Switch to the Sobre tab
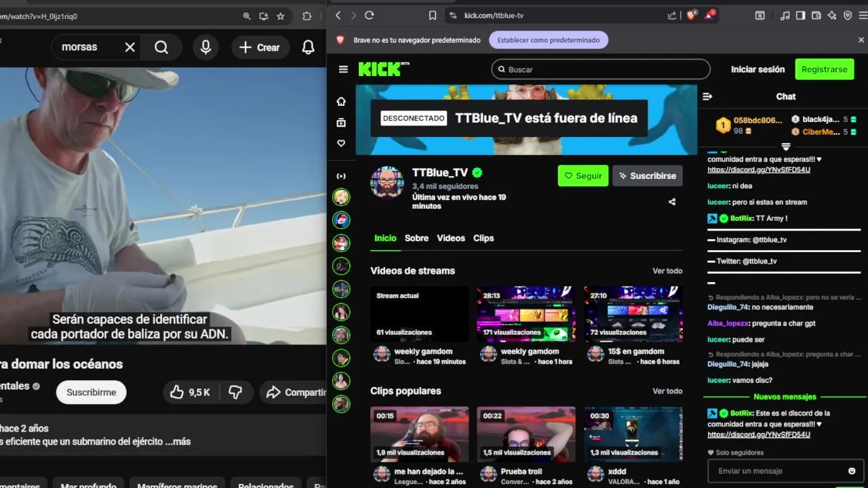Screen dimensions: 868x488 click(x=416, y=238)
